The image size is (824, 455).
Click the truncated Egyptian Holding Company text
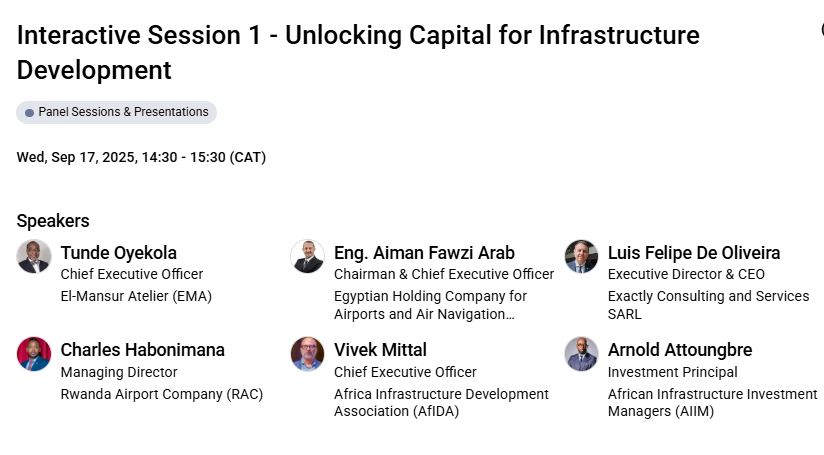pos(430,305)
